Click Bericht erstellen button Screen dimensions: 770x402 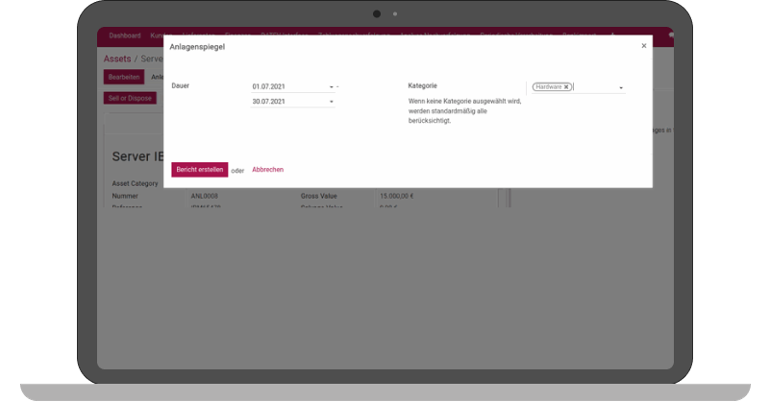tap(199, 170)
